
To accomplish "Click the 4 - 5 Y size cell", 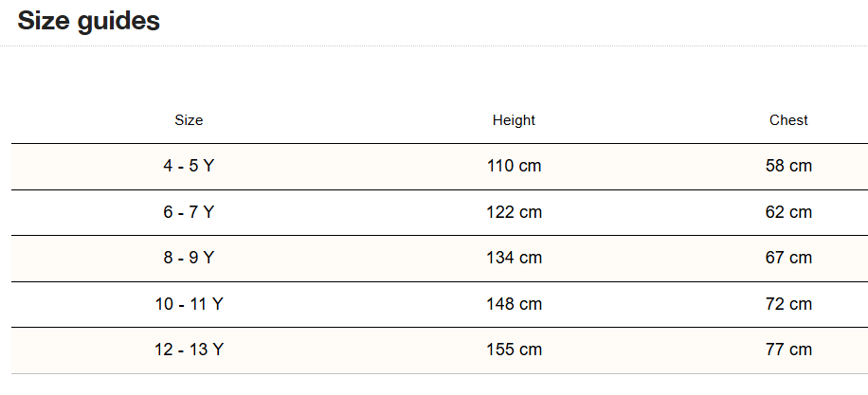I will tap(189, 166).
